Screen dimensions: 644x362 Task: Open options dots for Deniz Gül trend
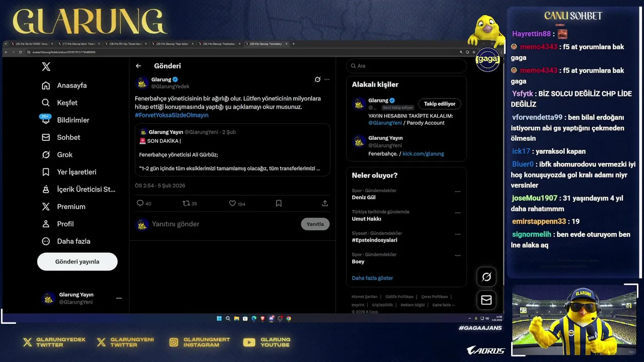click(458, 192)
